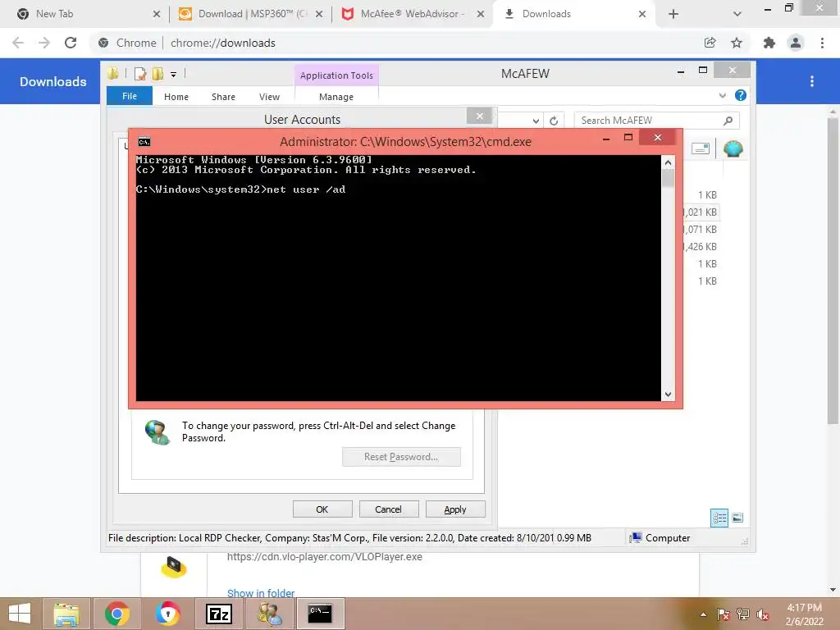The height and width of the screenshot is (630, 840).
Task: Click the Chrome address bar URL
Action: 223,43
